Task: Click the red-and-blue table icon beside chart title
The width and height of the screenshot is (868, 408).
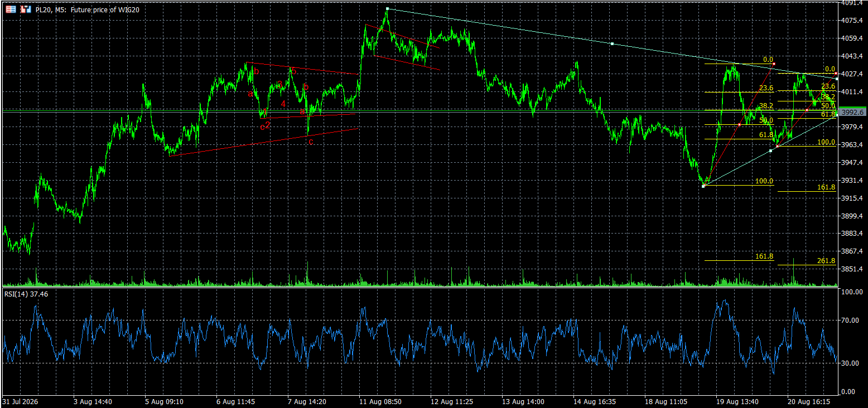Action: coord(11,9)
